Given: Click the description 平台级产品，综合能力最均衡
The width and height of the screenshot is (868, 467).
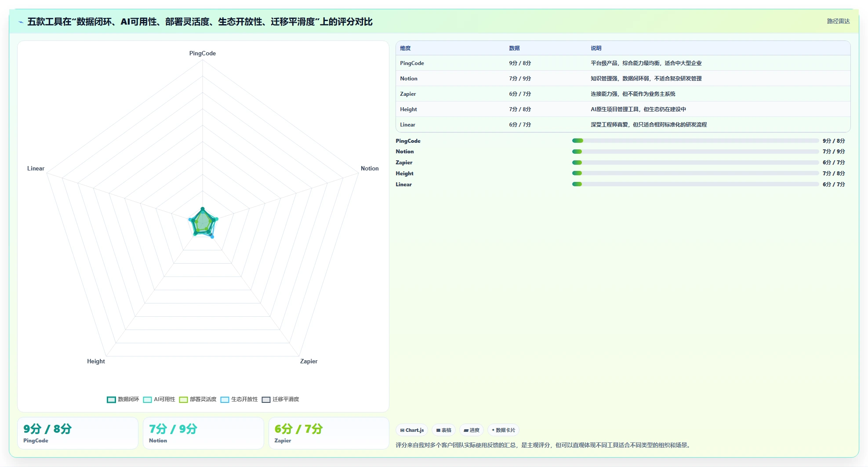Looking at the screenshot, I should coord(646,63).
